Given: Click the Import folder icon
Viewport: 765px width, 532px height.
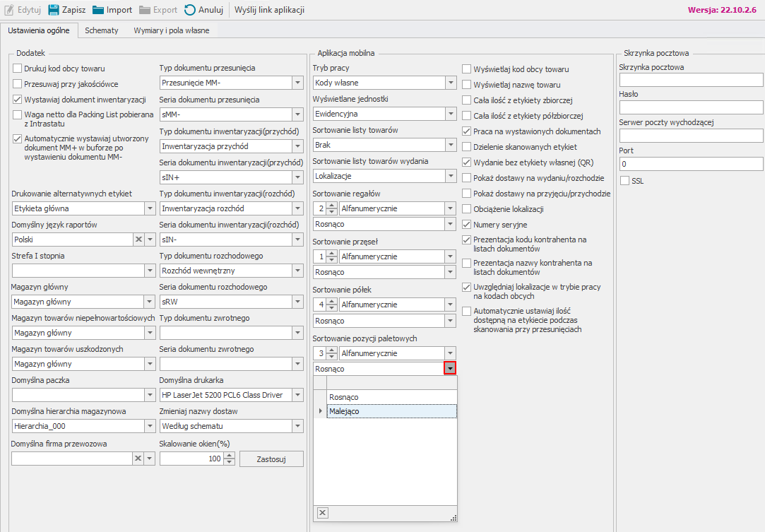Looking at the screenshot, I should click(x=98, y=10).
